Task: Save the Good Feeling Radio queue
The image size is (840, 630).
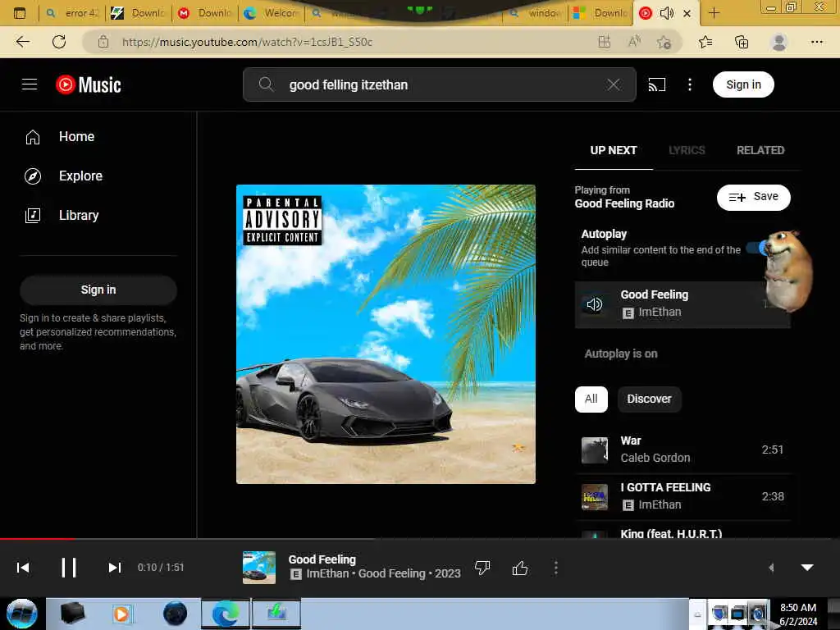Action: (x=753, y=197)
